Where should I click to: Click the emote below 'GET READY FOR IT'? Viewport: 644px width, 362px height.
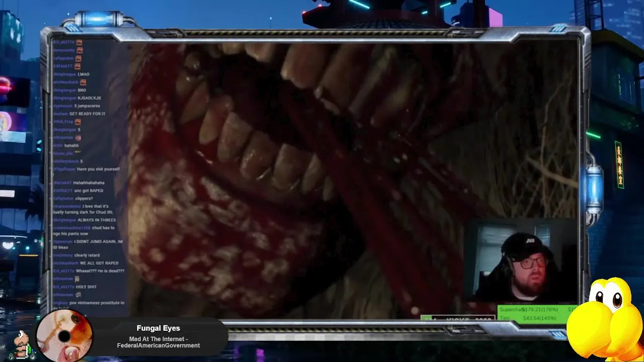coord(77,122)
